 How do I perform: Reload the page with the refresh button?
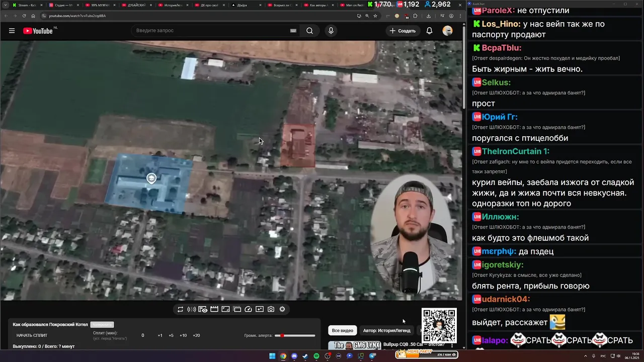[x=24, y=16]
